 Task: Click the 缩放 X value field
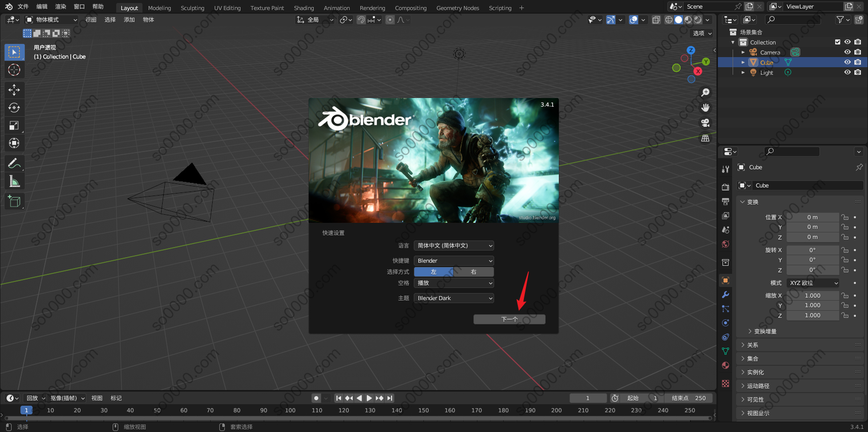tap(812, 296)
